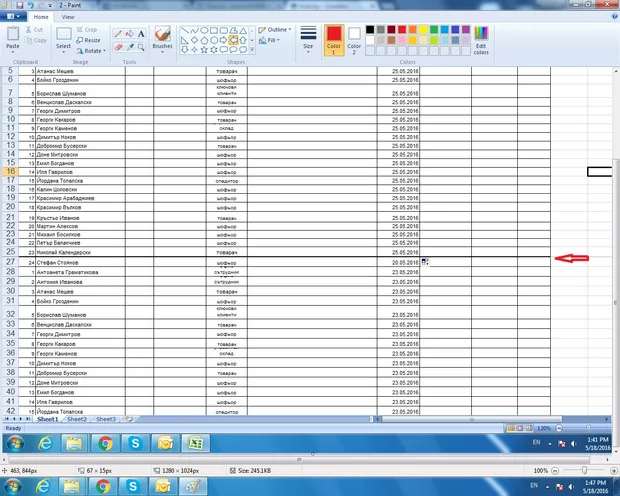The image size is (620, 496).
Task: Click Sheet2 tab in the captured spreadsheet
Action: pos(77,419)
